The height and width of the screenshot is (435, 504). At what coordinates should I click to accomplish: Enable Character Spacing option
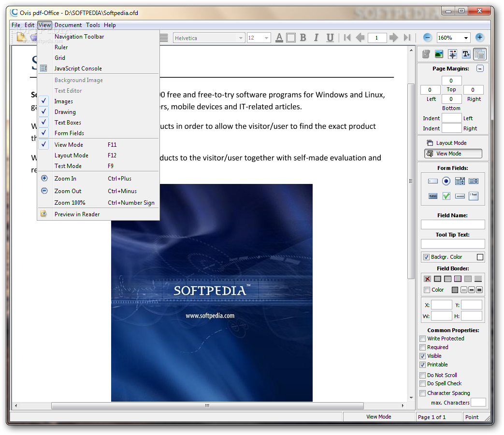pos(423,393)
